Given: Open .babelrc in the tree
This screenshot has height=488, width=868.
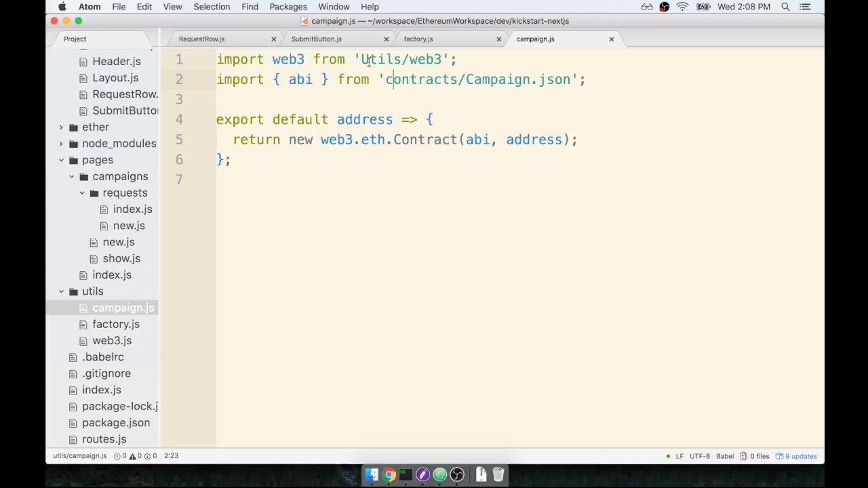Looking at the screenshot, I should (103, 357).
